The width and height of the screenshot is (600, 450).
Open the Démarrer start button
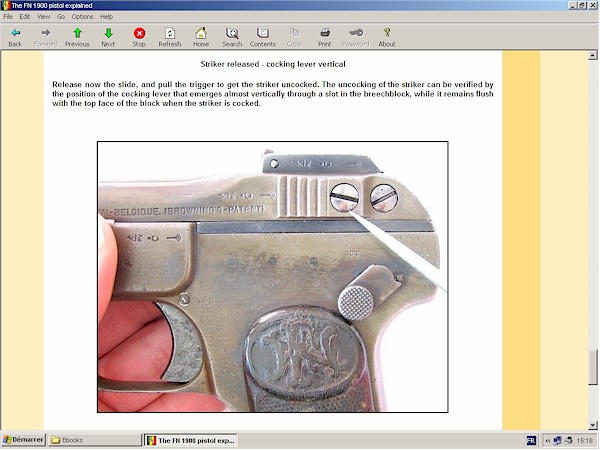pos(24,440)
